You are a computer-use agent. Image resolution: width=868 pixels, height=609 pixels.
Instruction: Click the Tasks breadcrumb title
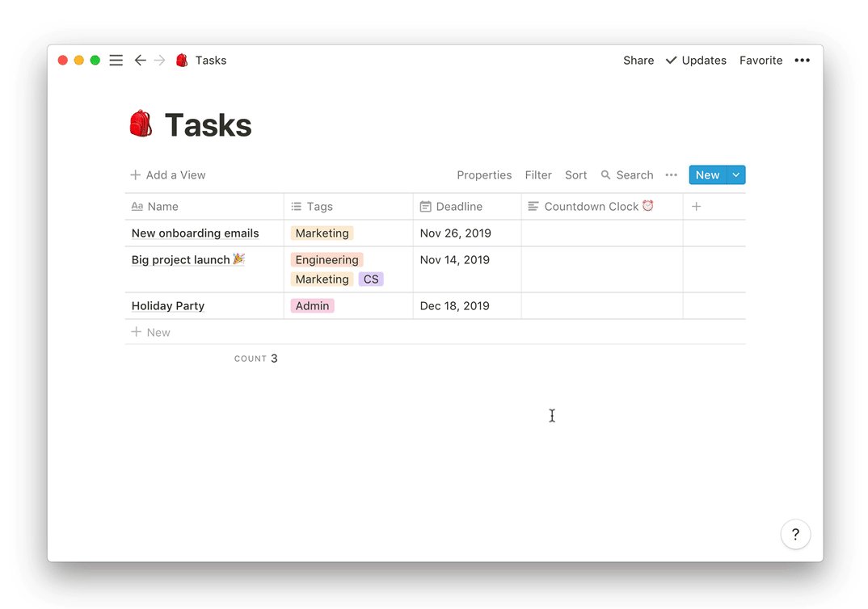click(211, 61)
